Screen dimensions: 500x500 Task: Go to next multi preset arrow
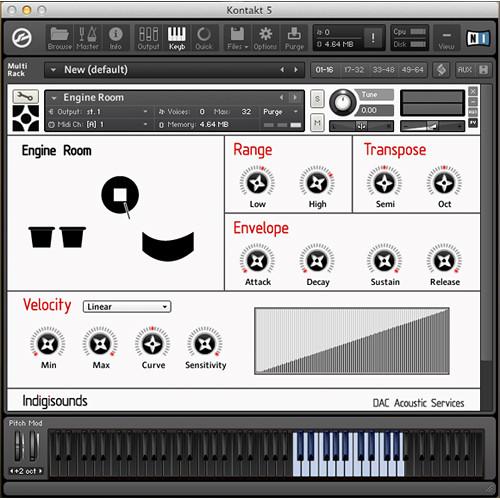296,70
